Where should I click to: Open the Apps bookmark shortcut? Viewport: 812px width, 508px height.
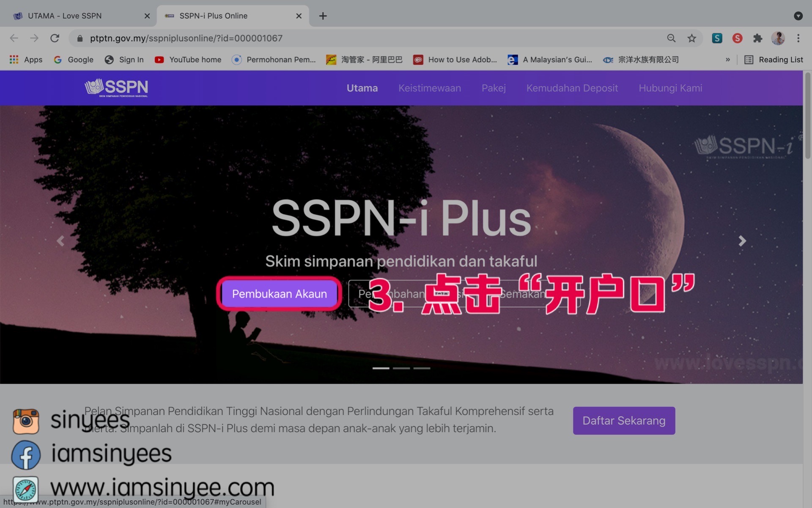(26, 60)
